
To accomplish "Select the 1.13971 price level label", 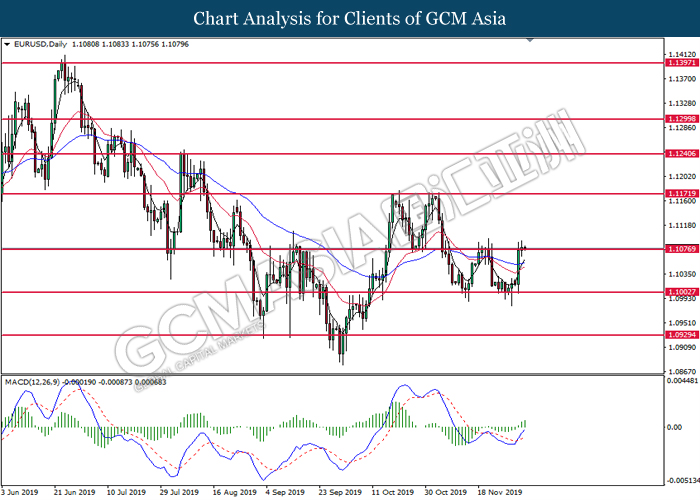I will tap(682, 62).
